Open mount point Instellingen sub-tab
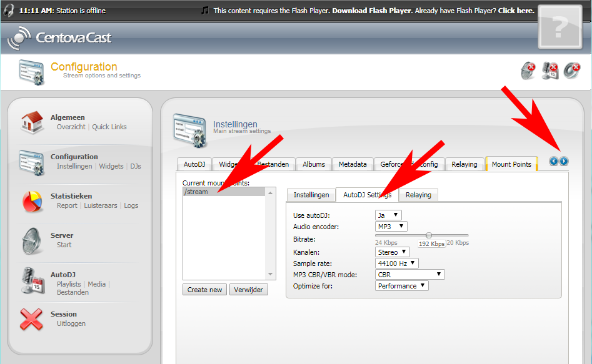592x364 pixels. (x=311, y=195)
